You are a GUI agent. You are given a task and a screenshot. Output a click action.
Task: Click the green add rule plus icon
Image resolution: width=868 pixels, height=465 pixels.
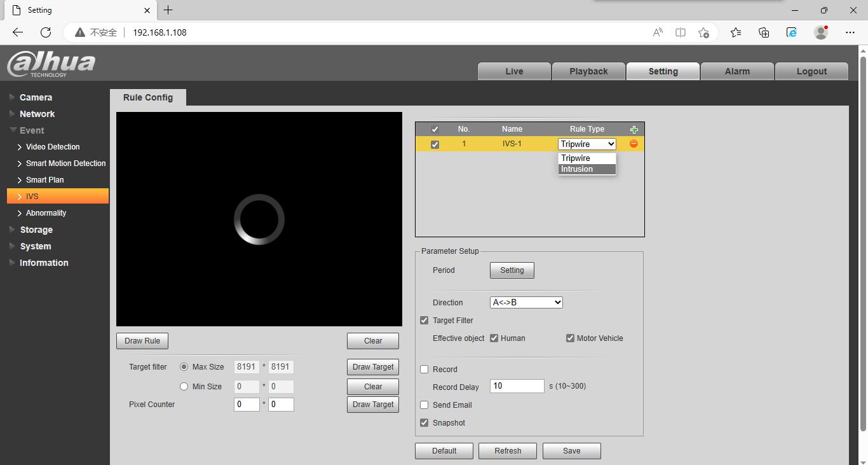click(x=634, y=129)
